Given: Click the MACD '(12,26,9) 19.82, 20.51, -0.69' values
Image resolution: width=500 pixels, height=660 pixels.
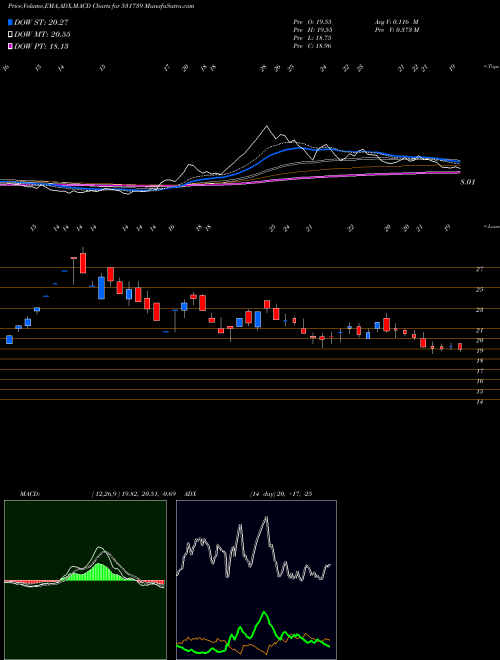Looking at the screenshot, I should coord(135,493).
